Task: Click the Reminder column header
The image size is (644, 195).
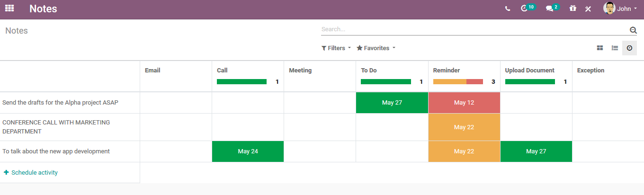Action: click(x=447, y=71)
